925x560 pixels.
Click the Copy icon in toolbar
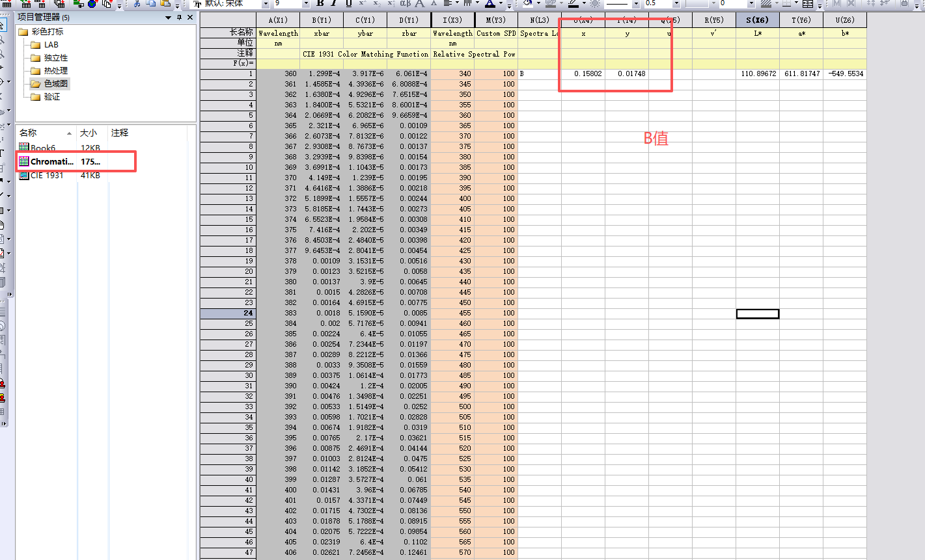[150, 3]
